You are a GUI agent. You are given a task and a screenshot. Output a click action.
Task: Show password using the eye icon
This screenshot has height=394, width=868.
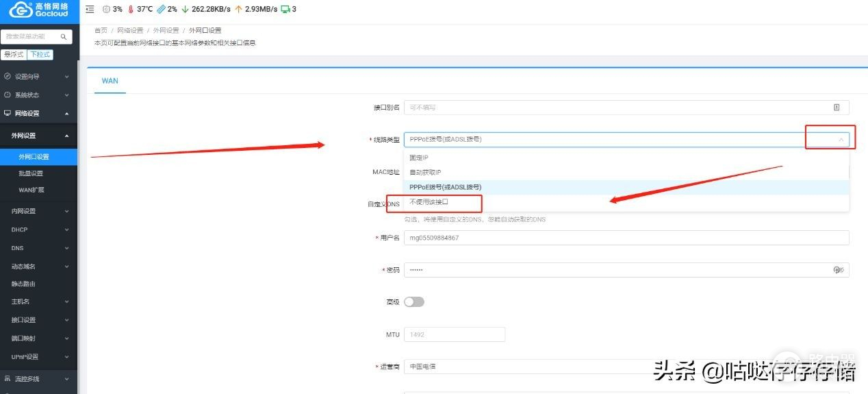click(x=838, y=270)
